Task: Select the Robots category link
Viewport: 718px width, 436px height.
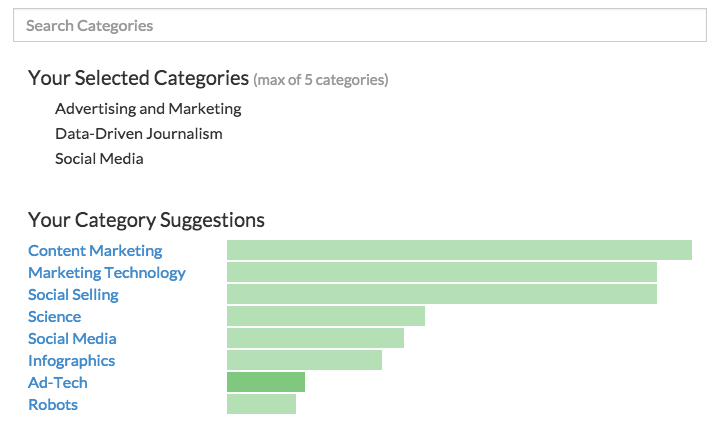Action: tap(52, 404)
